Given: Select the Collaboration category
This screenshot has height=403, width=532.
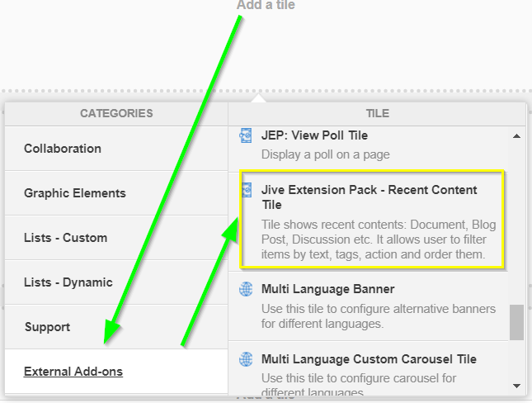Looking at the screenshot, I should 116,149.
